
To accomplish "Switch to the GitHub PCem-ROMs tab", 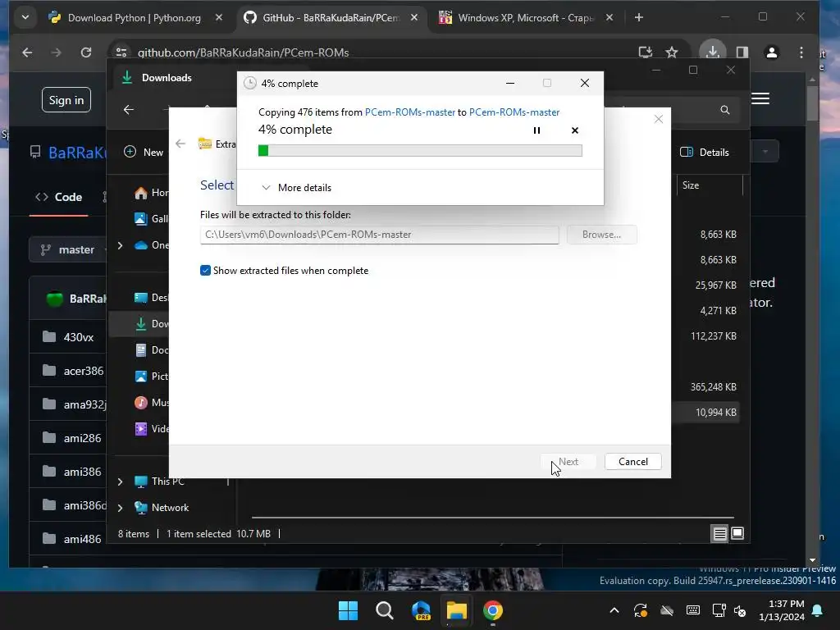I will (331, 18).
